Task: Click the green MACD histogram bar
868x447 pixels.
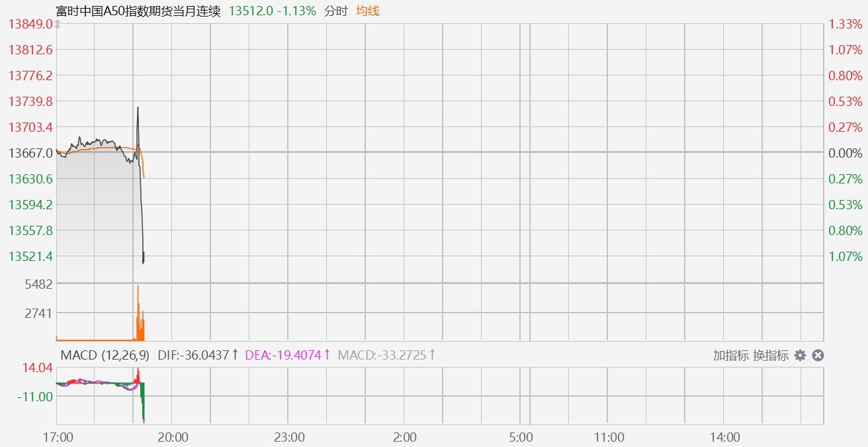Action: click(x=143, y=401)
